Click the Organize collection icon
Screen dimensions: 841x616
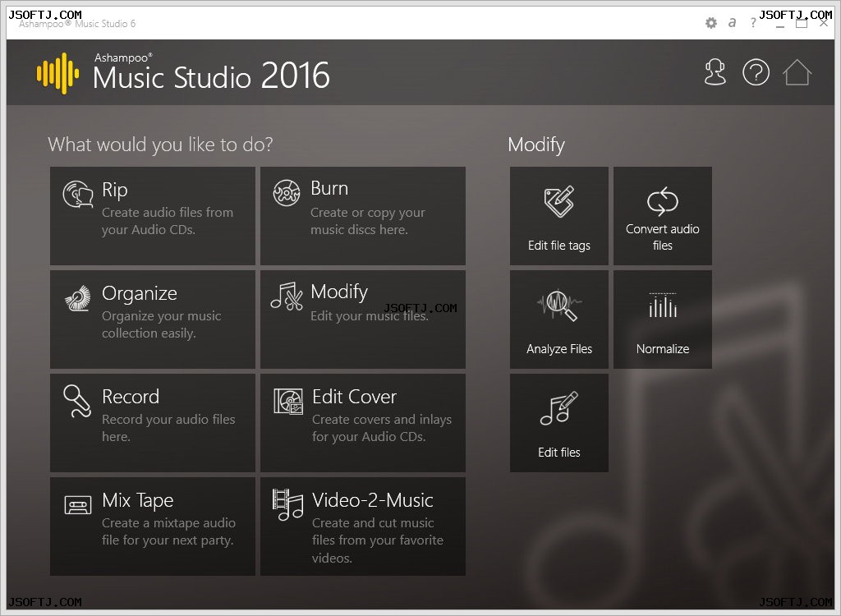tap(78, 298)
